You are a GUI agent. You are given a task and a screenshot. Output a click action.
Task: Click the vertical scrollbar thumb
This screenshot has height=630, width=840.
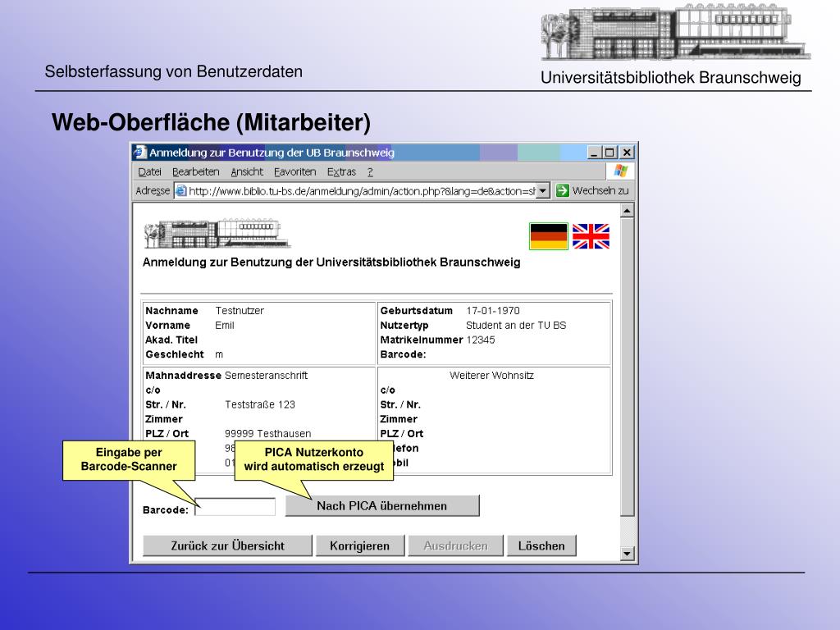point(627,367)
